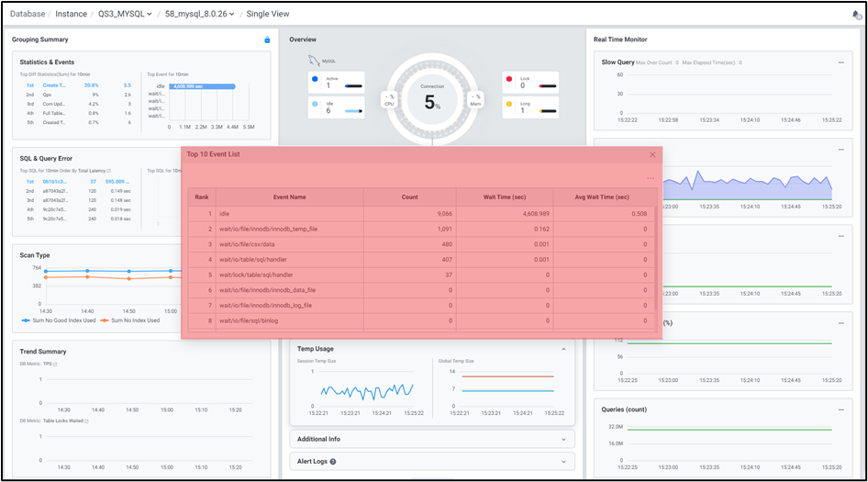
Task: Open the Top 10 Event List options menu
Action: [651, 178]
